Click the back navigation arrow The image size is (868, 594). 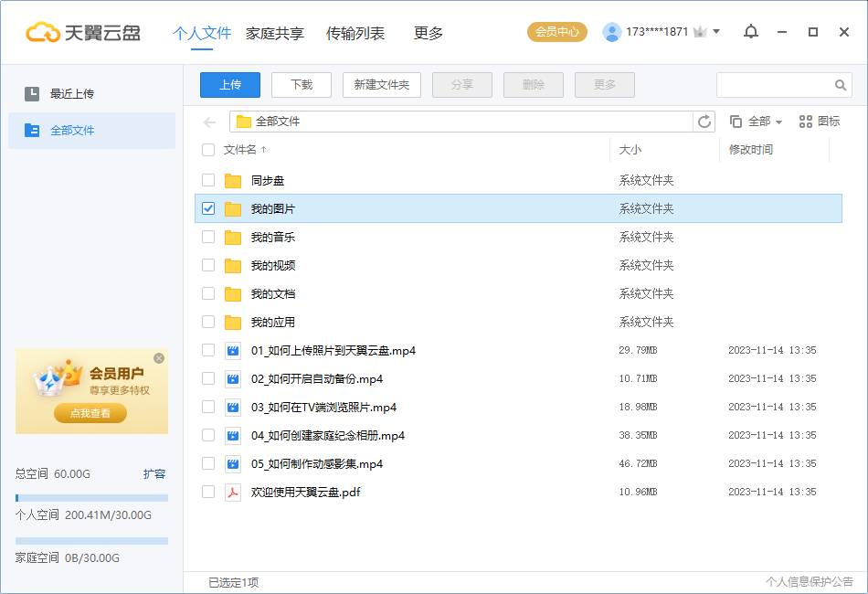[x=208, y=121]
